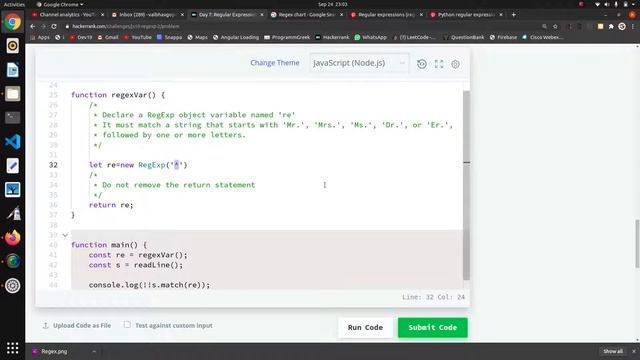Reset code to default with the restore icon
Image resolution: width=640 pixels, height=360 pixels.
pyautogui.click(x=422, y=64)
